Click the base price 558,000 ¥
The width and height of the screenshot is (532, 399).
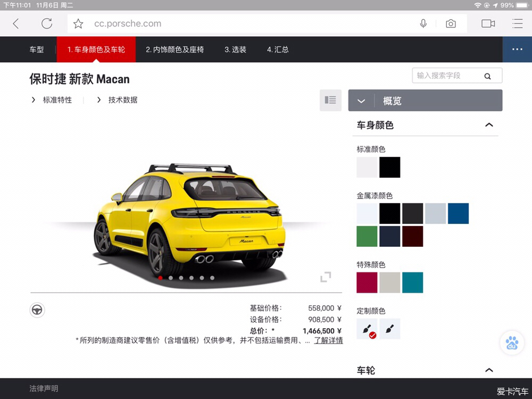pyautogui.click(x=325, y=308)
